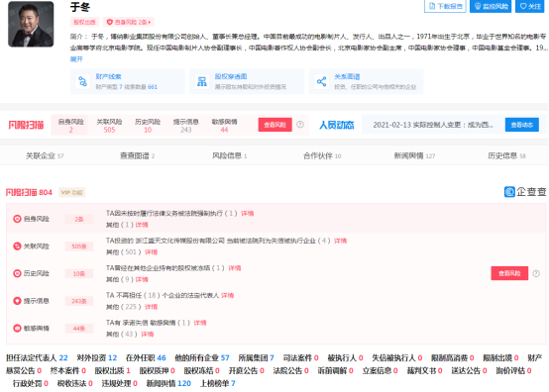Click the 监控风险 button
The width and height of the screenshot is (549, 392).
coord(491,6)
